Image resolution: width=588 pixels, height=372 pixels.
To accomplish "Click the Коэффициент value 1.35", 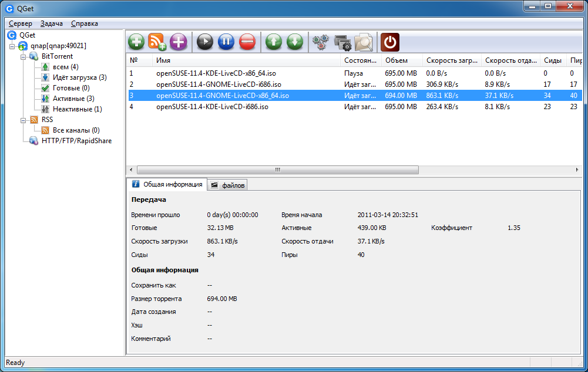I will coord(514,228).
